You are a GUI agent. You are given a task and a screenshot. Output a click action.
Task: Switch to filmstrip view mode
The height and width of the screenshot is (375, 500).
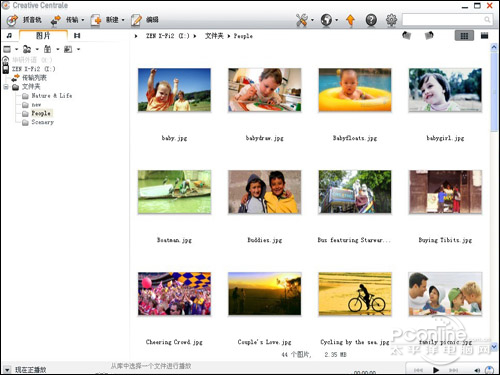point(485,36)
